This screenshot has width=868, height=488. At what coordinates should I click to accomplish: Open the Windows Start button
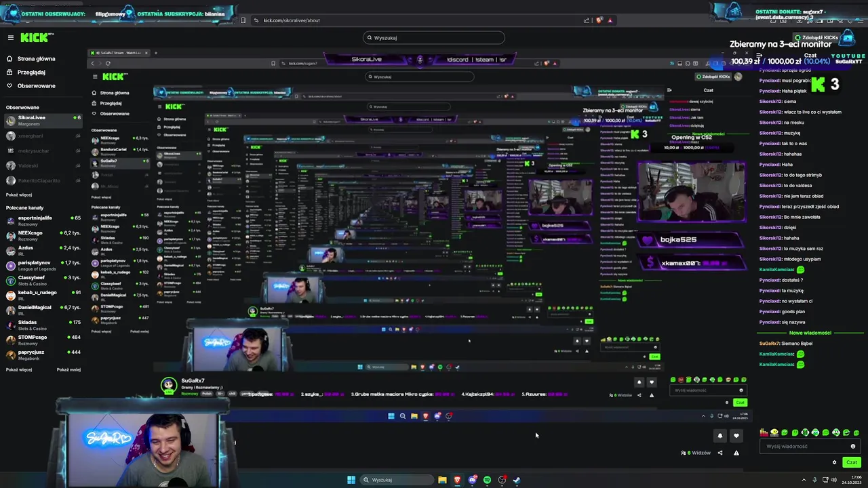click(x=351, y=480)
